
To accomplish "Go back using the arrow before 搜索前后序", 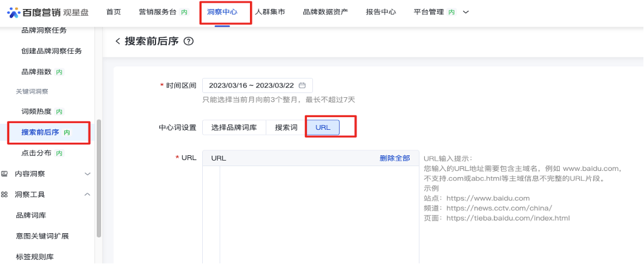I will coord(117,42).
